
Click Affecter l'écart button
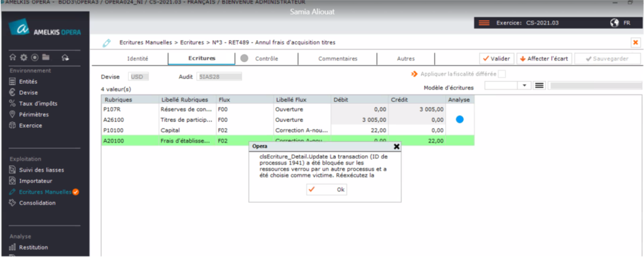[544, 58]
